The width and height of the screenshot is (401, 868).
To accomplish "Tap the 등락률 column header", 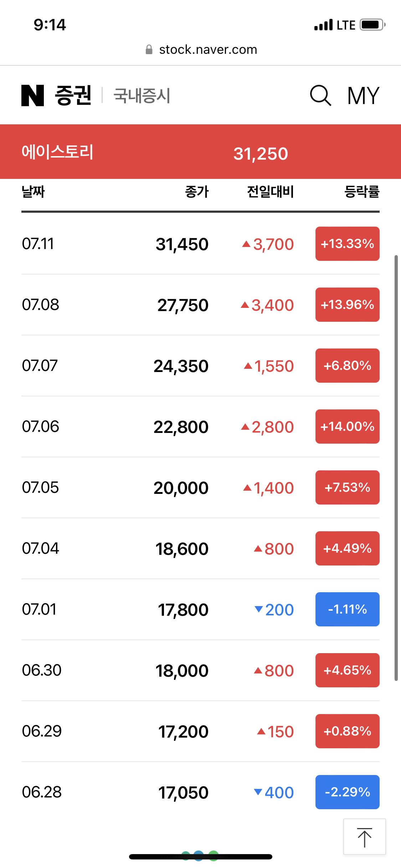I will pos(361,192).
